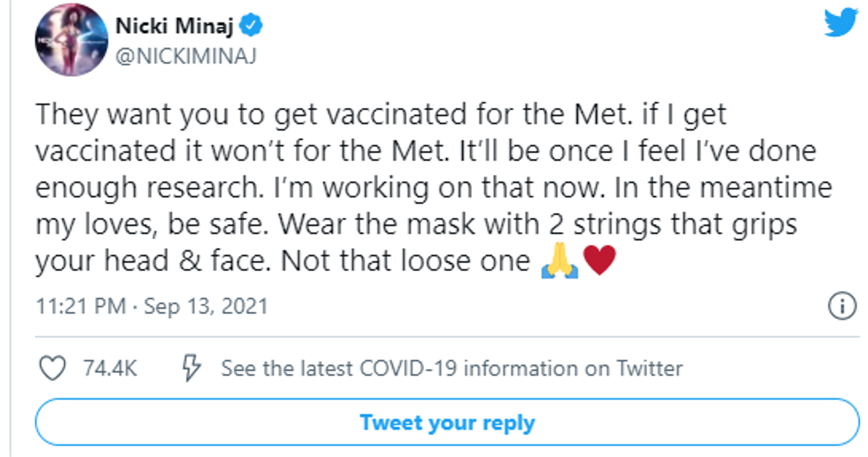Like the tweet with the heart icon
Screen dimensions: 868x457
(52, 367)
